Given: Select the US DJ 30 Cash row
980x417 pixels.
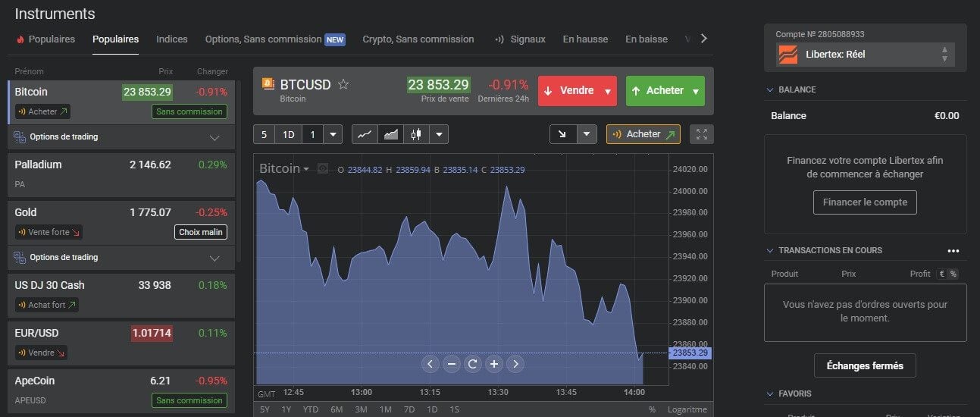Looking at the screenshot, I should pyautogui.click(x=121, y=294).
